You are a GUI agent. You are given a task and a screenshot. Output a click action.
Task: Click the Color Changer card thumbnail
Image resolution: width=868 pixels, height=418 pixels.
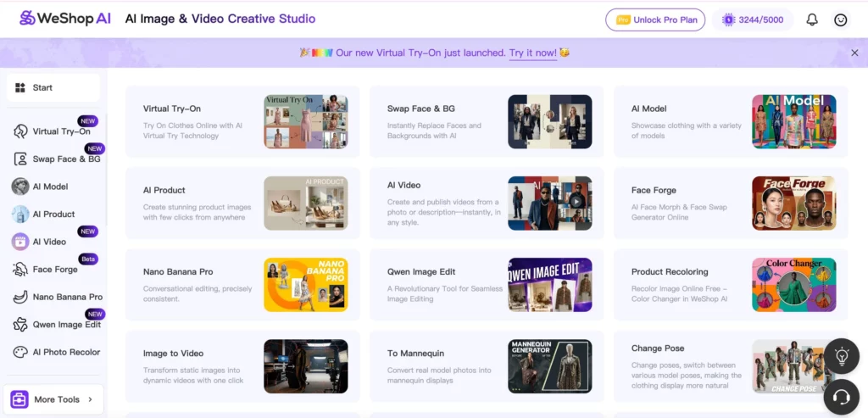coord(793,285)
